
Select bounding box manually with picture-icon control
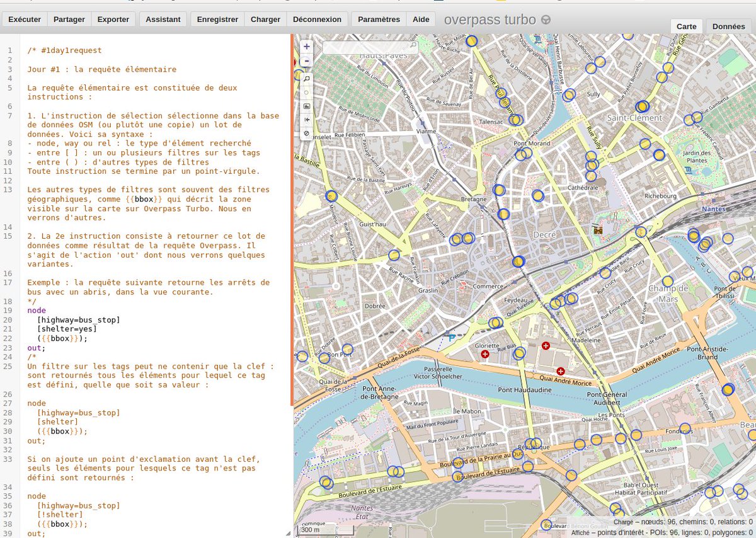tap(307, 106)
